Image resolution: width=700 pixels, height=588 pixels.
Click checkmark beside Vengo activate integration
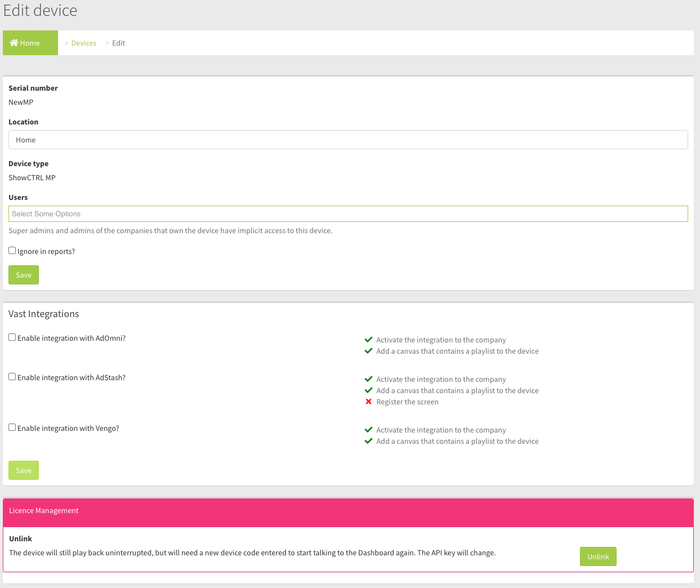point(369,430)
